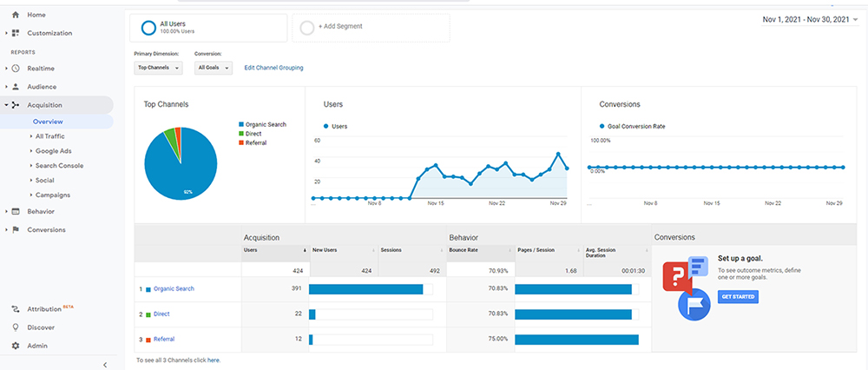This screenshot has height=370, width=868.
Task: Click the Audience person icon
Action: click(16, 87)
